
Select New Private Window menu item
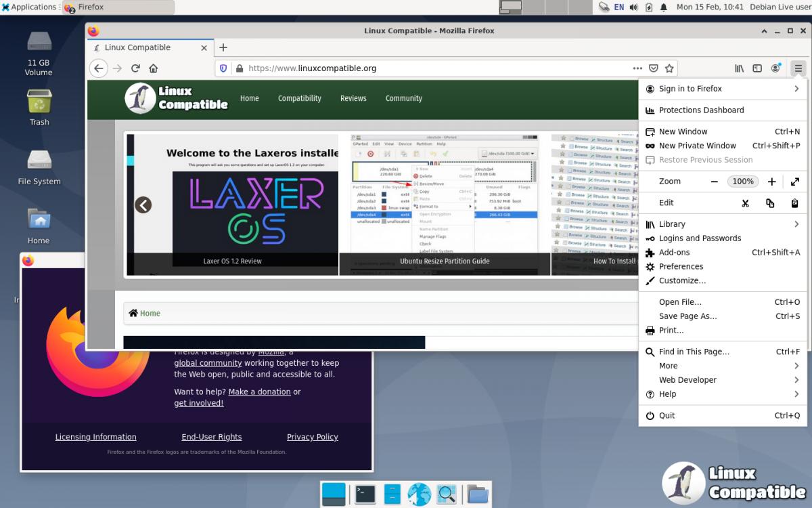(x=697, y=146)
